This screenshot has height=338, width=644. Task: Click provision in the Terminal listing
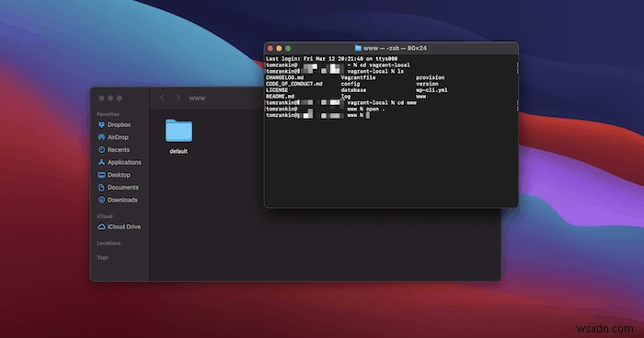click(x=430, y=77)
